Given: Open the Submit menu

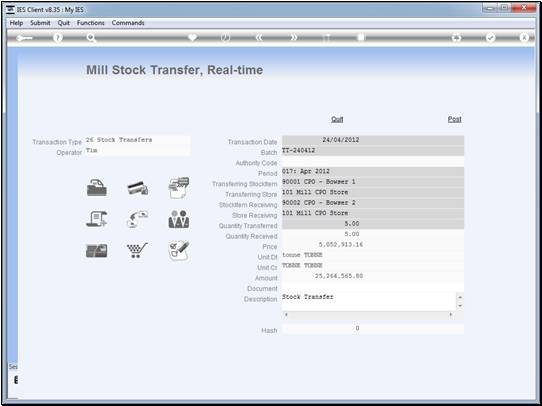Looking at the screenshot, I should pyautogui.click(x=40, y=23).
